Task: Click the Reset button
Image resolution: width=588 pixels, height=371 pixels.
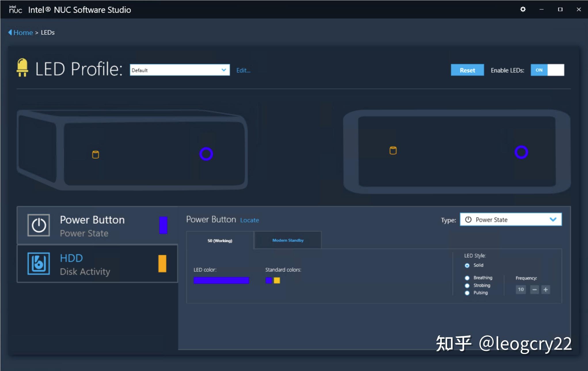Action: pyautogui.click(x=467, y=70)
